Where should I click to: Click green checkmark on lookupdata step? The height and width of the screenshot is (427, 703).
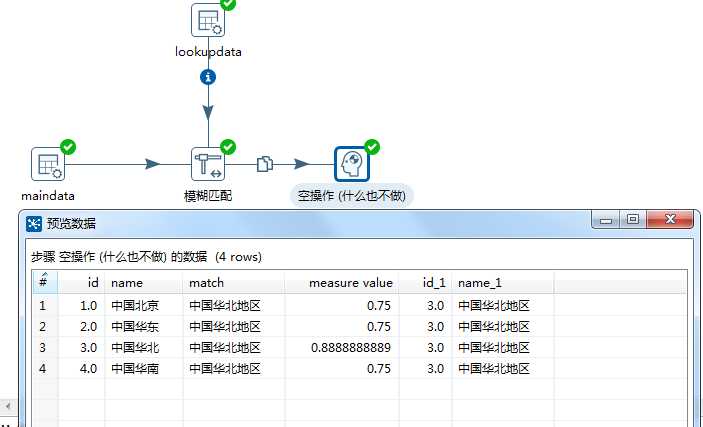(228, 4)
